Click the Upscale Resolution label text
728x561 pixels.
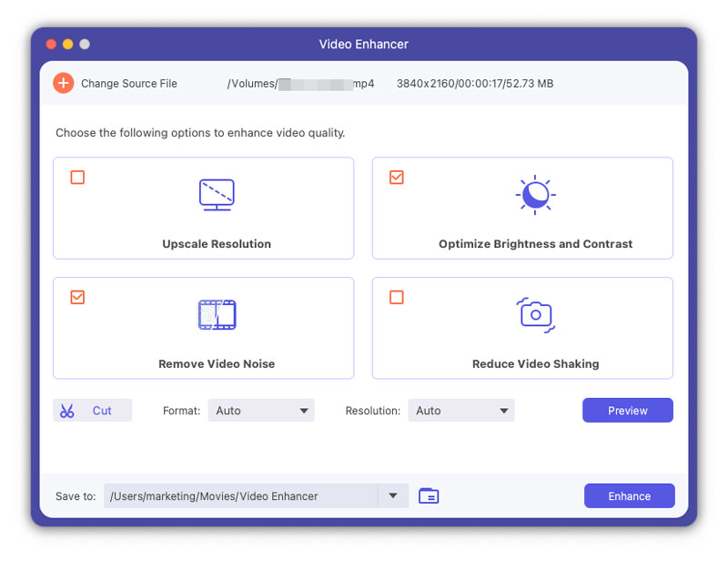tap(217, 244)
